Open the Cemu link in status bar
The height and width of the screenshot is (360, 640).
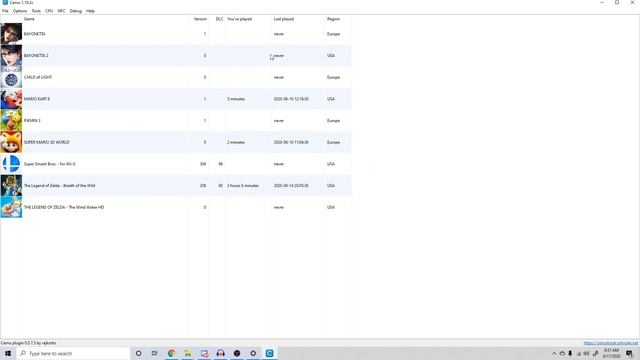pyautogui.click(x=611, y=343)
